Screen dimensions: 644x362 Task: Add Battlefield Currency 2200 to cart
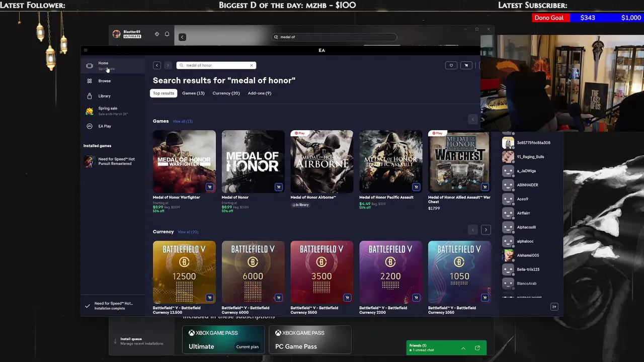[416, 298]
